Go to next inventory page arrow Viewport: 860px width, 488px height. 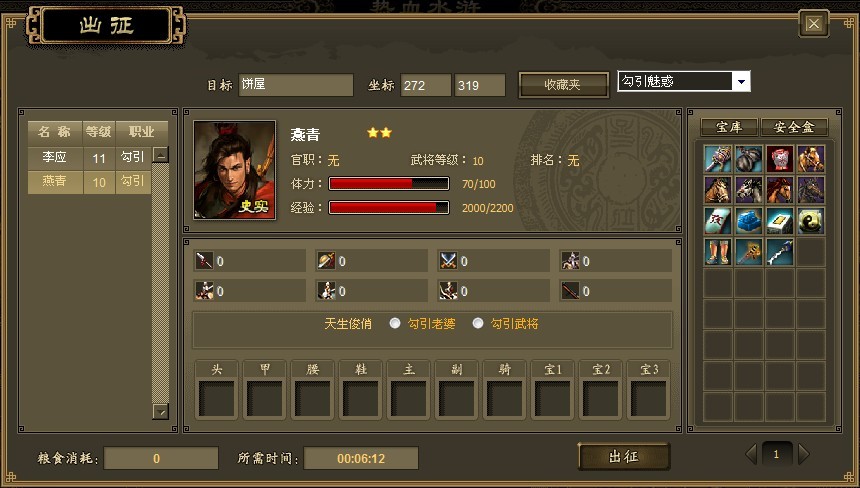(x=804, y=454)
